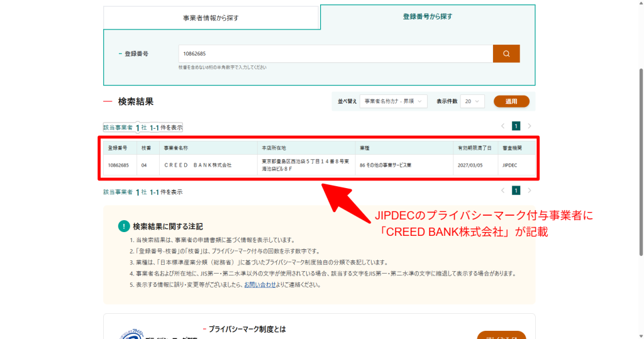Screen dimensions: 644x339
Task: Select page 1 in the bottom pagination
Action: pyautogui.click(x=516, y=191)
